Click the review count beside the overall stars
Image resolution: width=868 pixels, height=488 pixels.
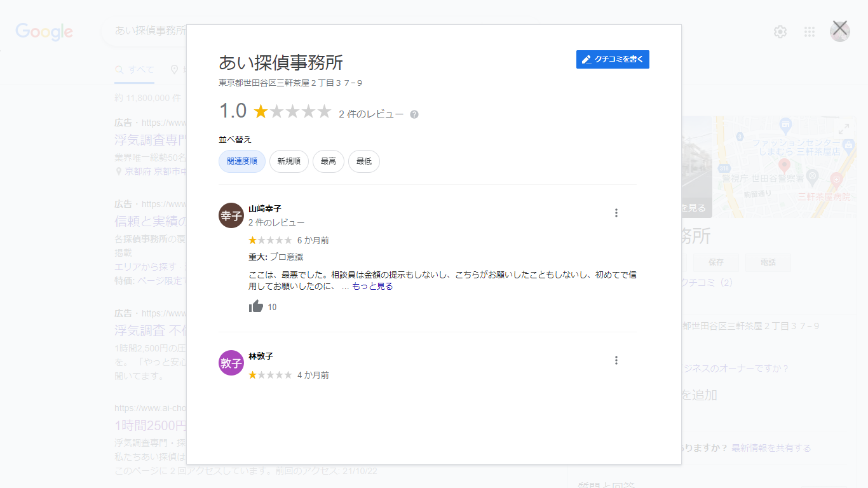371,114
